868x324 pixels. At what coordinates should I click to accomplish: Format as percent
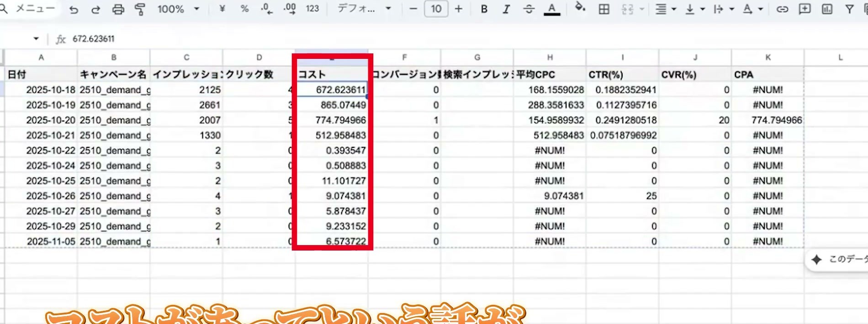244,9
